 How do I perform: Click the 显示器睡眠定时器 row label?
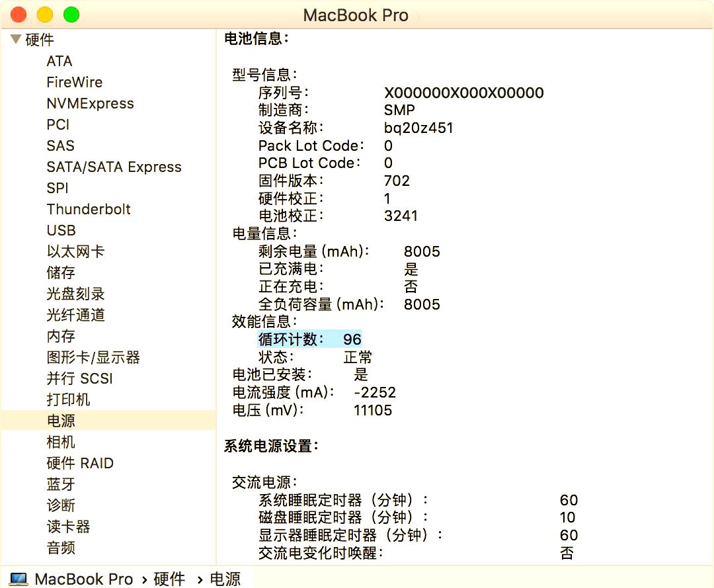[x=350, y=535]
